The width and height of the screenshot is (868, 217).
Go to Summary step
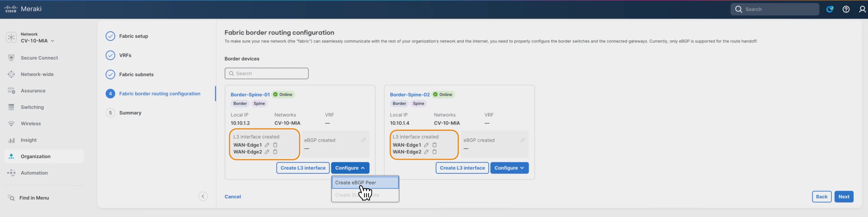[130, 113]
